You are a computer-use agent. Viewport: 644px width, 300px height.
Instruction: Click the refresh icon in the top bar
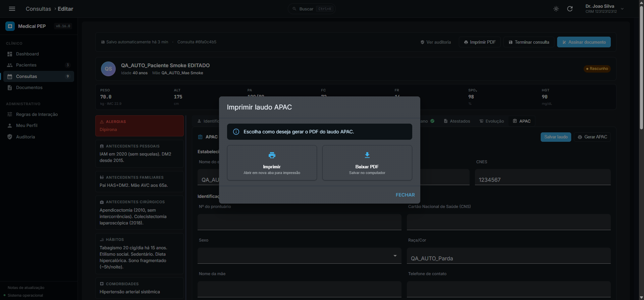(570, 9)
